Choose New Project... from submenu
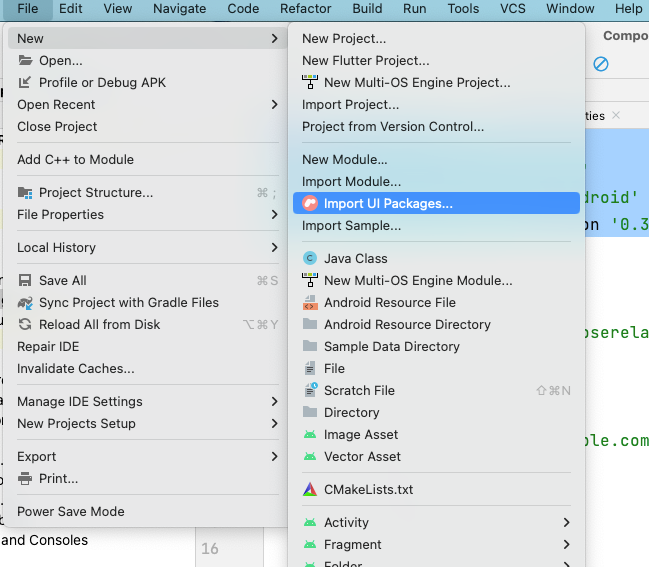Screen dimensions: 649x567 pyautogui.click(x=436, y=38)
